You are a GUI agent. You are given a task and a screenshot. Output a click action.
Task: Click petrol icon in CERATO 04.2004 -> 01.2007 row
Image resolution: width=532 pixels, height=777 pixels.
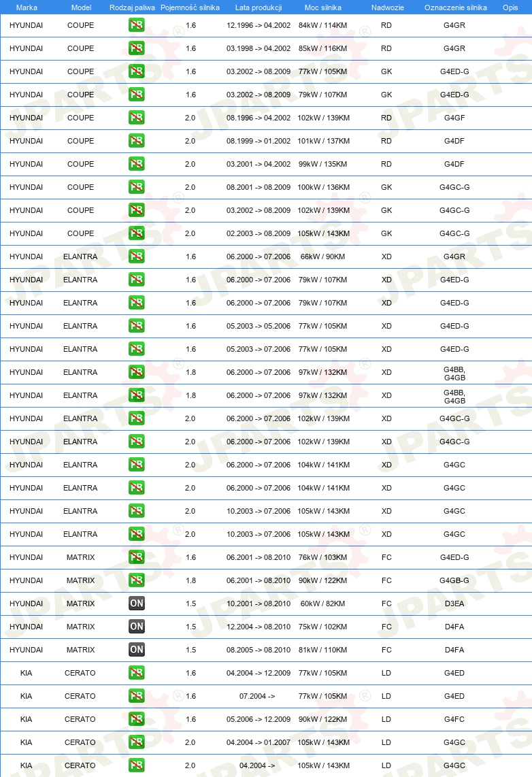(136, 742)
